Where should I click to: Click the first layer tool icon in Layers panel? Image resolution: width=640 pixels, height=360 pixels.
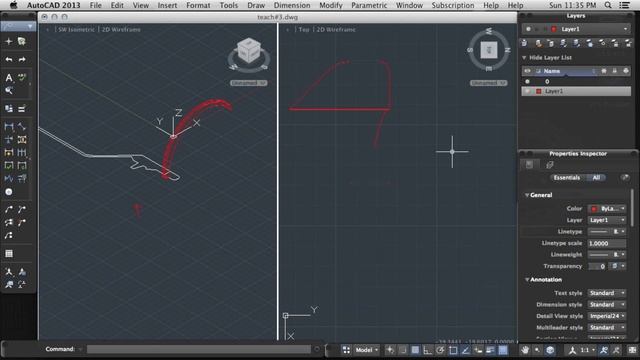click(x=524, y=43)
